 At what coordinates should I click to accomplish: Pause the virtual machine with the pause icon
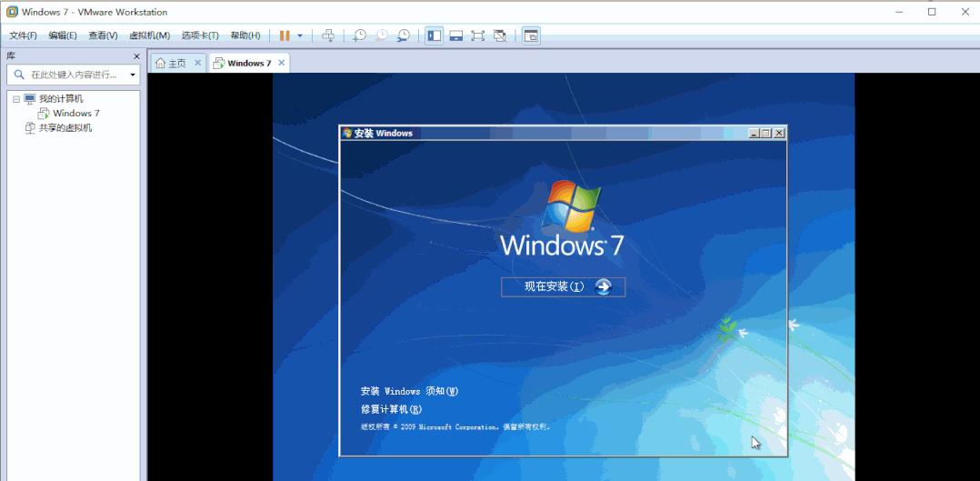click(285, 35)
